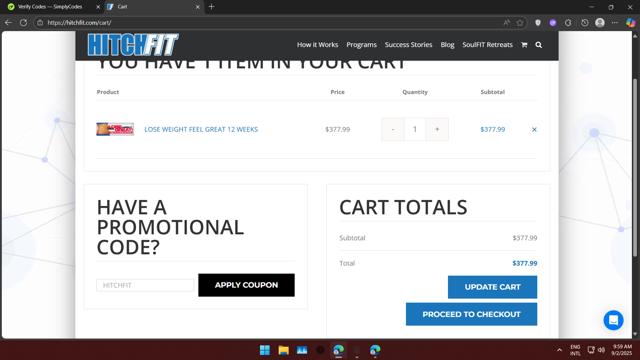The width and height of the screenshot is (640, 360).
Task: Increase quantity with the plus button
Action: pos(437,129)
